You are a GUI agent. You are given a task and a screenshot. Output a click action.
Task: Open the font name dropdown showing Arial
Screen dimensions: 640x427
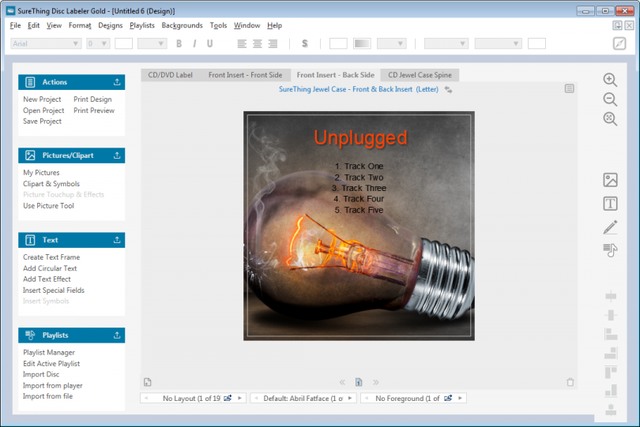point(45,44)
